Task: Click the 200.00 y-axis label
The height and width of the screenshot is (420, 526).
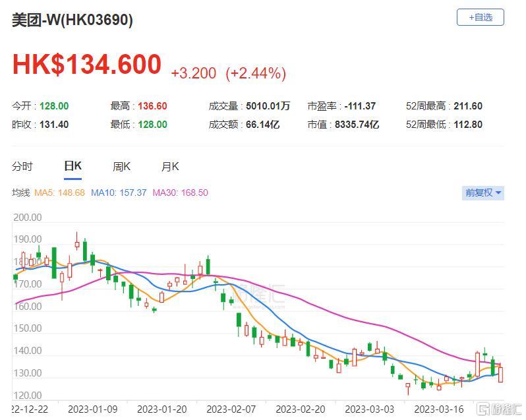Action: 28,218
